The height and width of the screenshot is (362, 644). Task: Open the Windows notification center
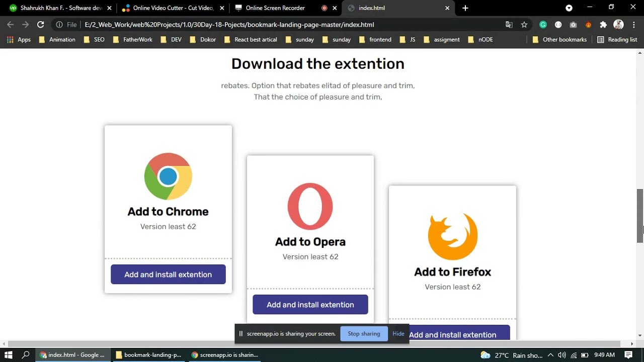click(x=628, y=355)
